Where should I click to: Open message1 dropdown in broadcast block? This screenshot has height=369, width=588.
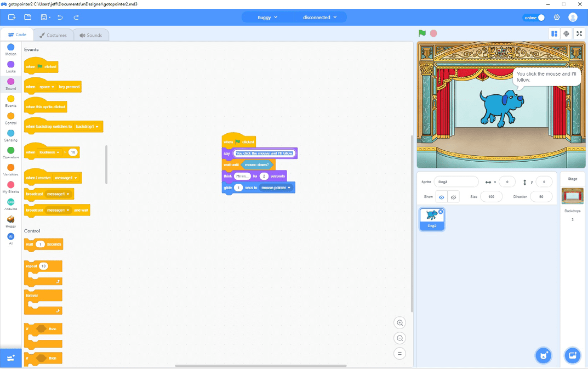coord(58,194)
